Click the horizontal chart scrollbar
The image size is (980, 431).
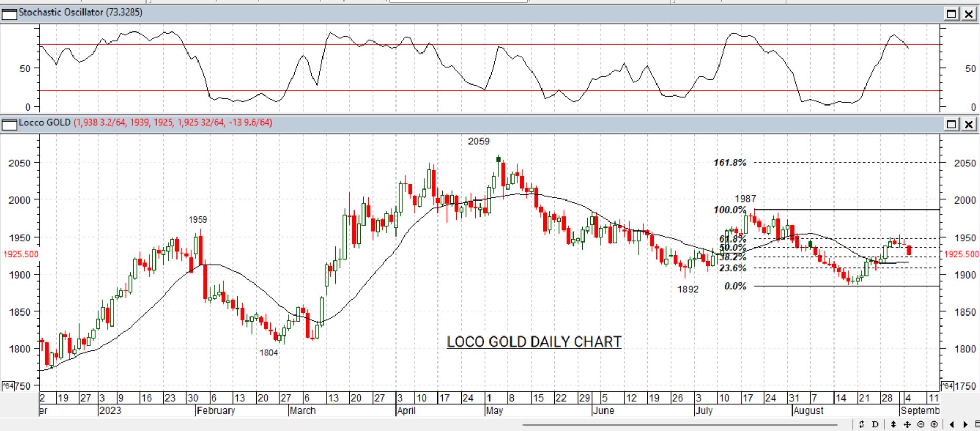[x=680, y=425]
